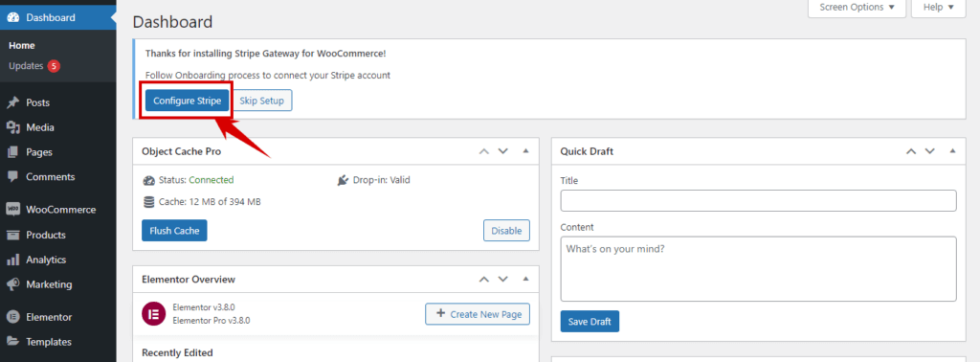Move Elementor Overview widget up

484,279
